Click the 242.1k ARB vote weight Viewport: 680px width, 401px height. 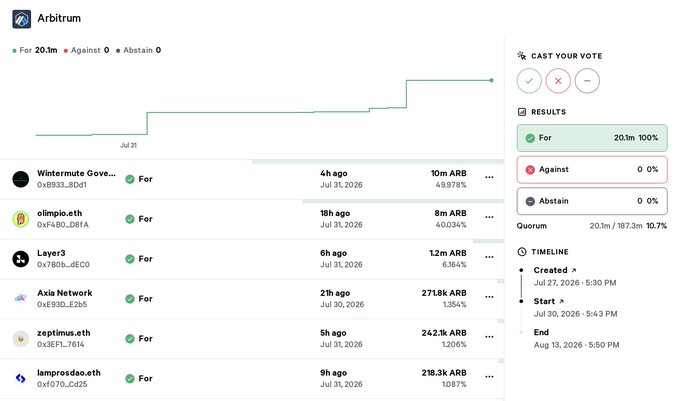point(444,333)
